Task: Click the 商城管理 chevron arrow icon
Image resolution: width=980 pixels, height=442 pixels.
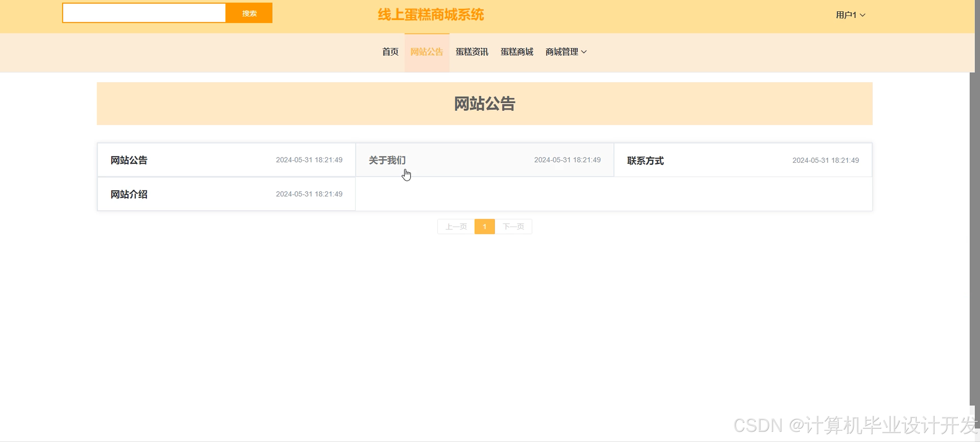Action: (584, 52)
